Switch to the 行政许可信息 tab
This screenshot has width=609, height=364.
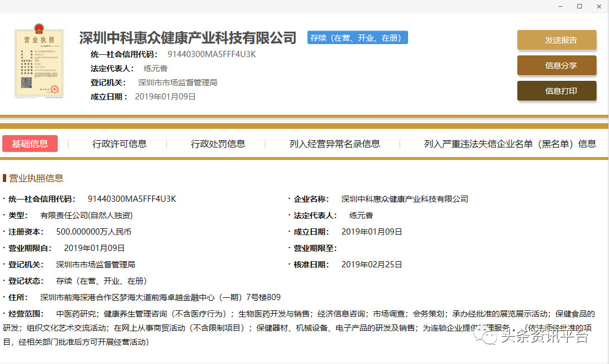click(x=119, y=144)
